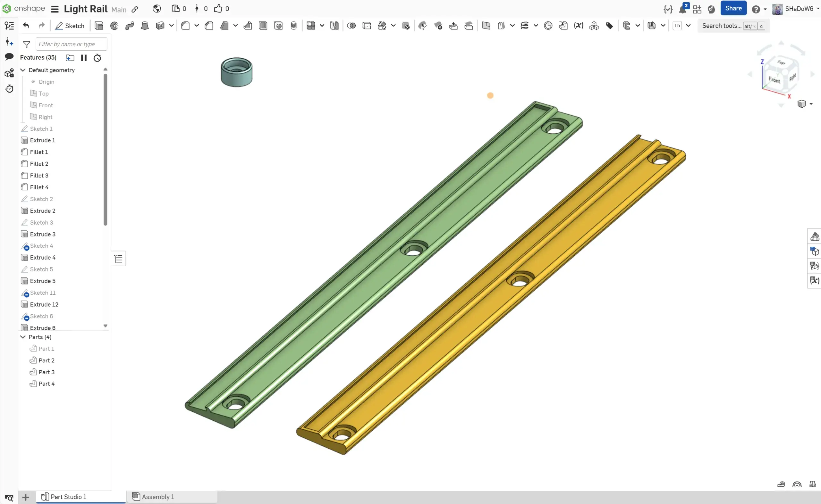Select the Extrude tool

(98, 26)
